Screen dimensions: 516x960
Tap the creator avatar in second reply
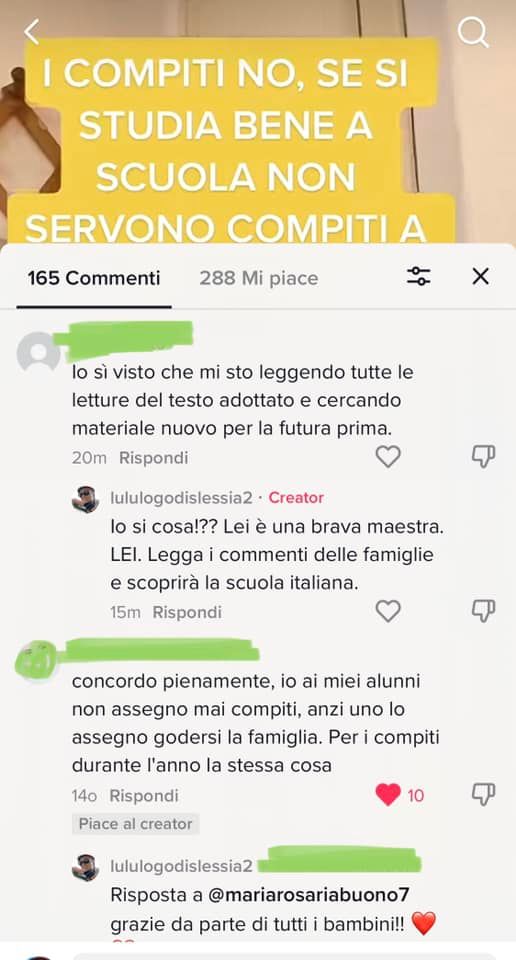click(x=85, y=868)
